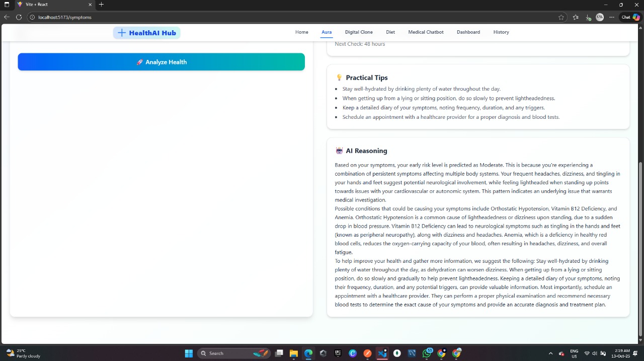Open Medical Chatbot page
644x361 pixels.
pyautogui.click(x=426, y=32)
